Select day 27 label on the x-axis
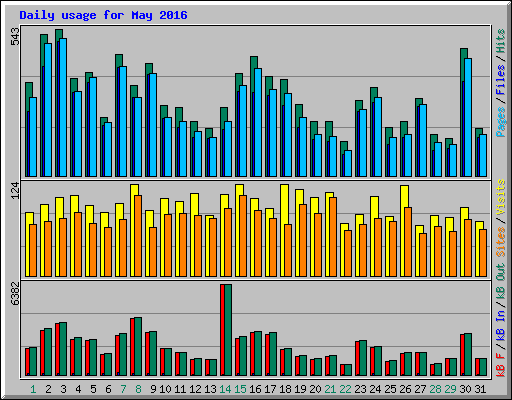This screenshot has height=400, width=512. 420,389
